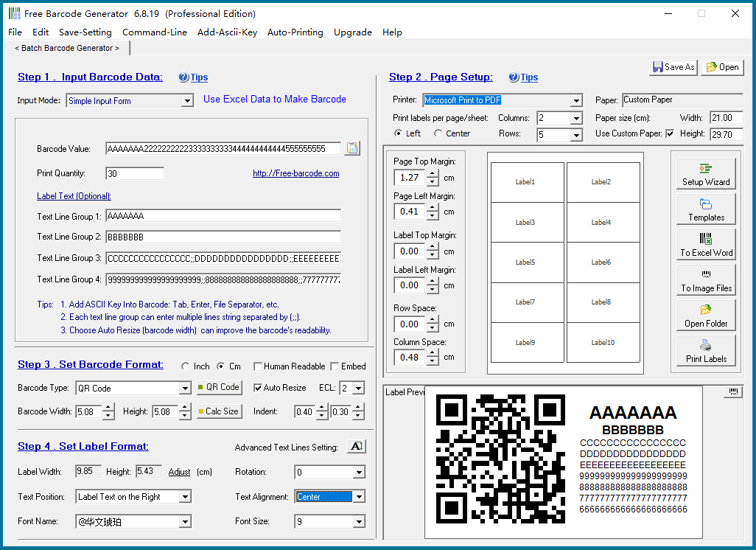This screenshot has height=550, width=756.
Task: Export barcodes To Image Files
Action: point(706,280)
